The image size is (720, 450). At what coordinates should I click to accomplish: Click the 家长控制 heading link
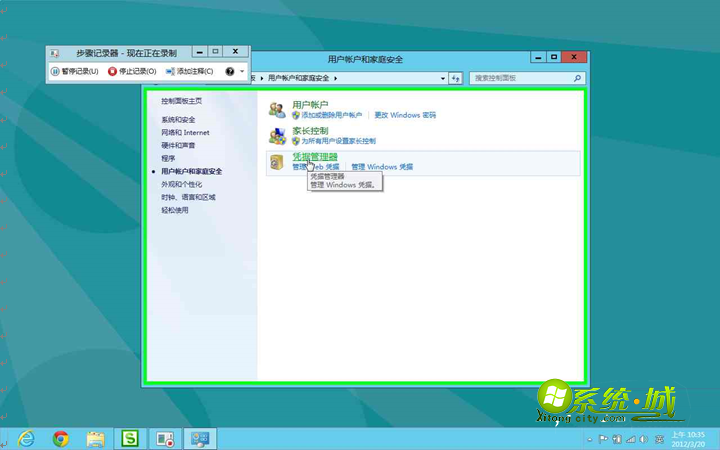(310, 131)
